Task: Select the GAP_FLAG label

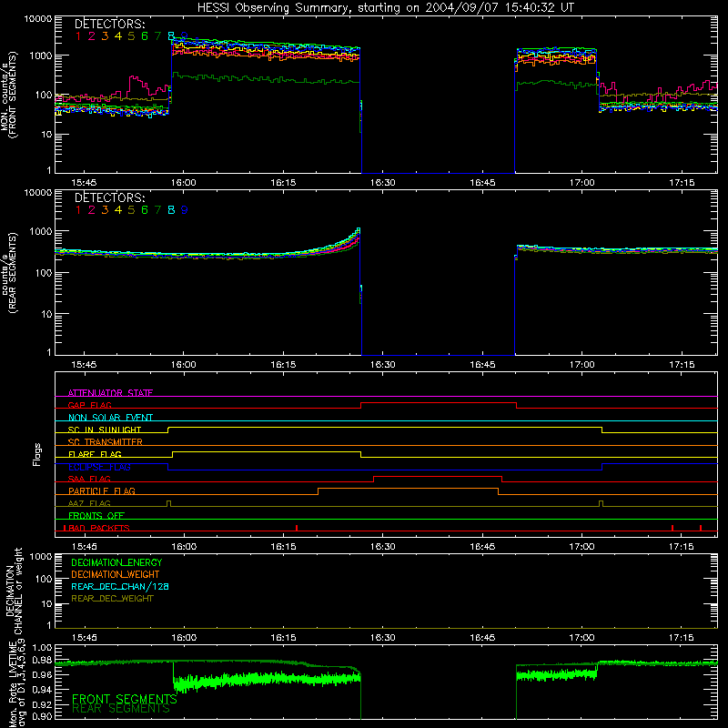Action: [x=89, y=405]
